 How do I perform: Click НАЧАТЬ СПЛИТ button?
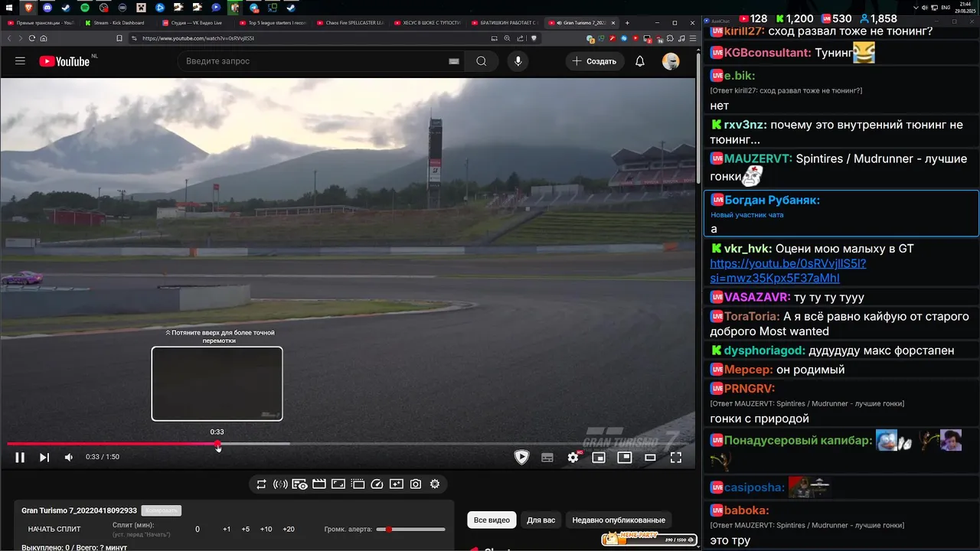tap(54, 530)
